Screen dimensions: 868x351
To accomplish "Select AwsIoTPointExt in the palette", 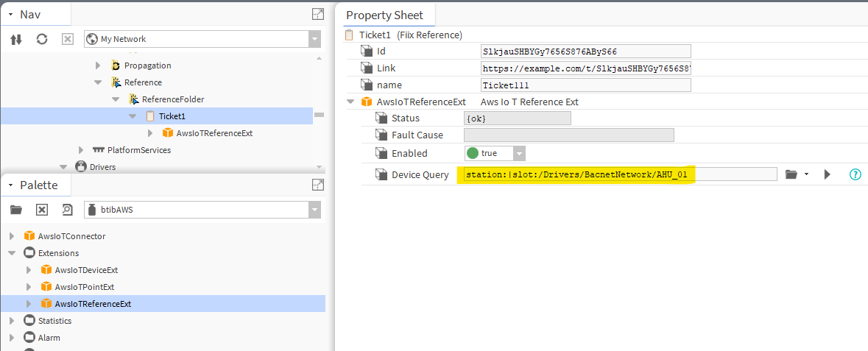I will pos(84,287).
